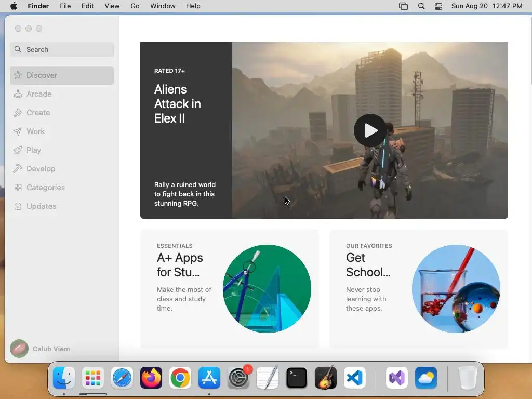Open the Finder menu

point(38,6)
